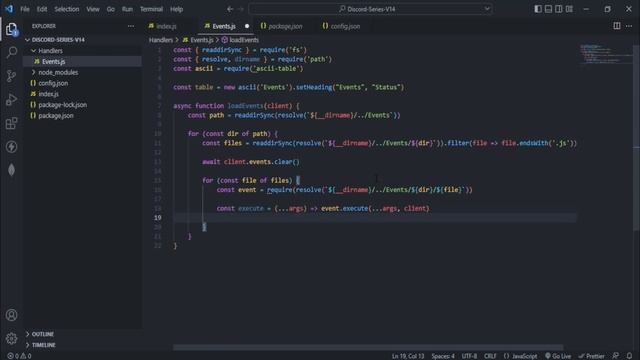The width and height of the screenshot is (640, 360).
Task: Open command center dropdown arrow
Action: 487,9
